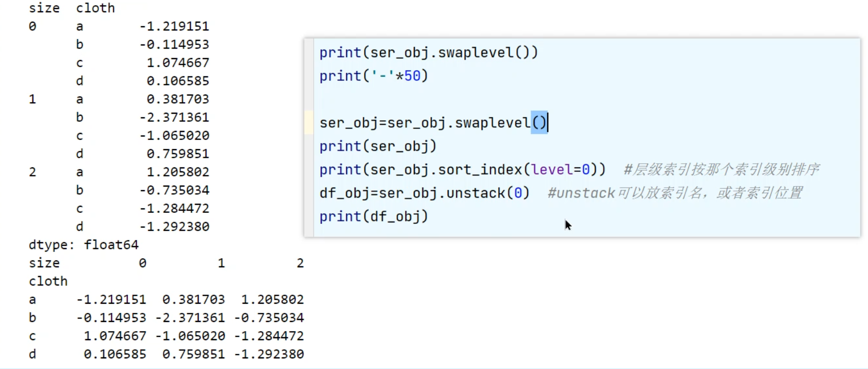The image size is (868, 369).
Task: Click column header '0' of the unstacked table
Action: pos(143,263)
